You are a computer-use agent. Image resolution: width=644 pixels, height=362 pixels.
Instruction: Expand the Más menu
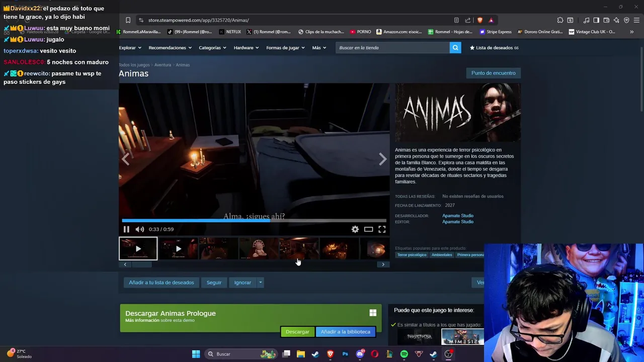[x=319, y=48]
